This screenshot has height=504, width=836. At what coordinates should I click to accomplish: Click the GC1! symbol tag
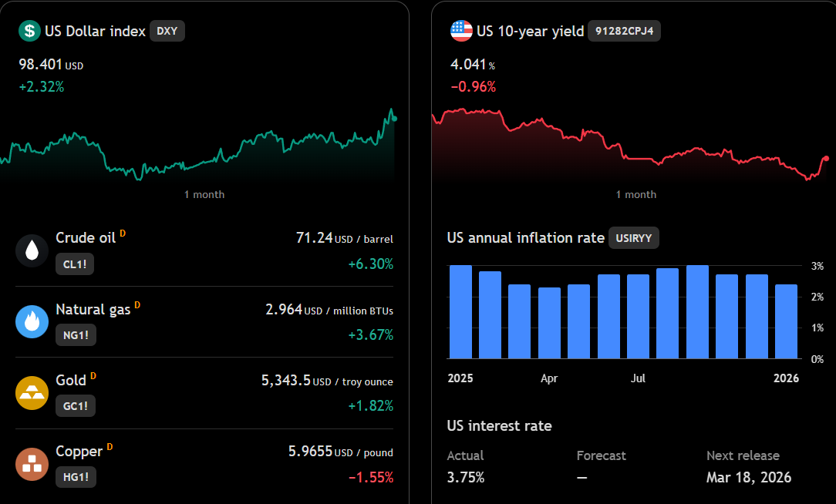tap(76, 406)
